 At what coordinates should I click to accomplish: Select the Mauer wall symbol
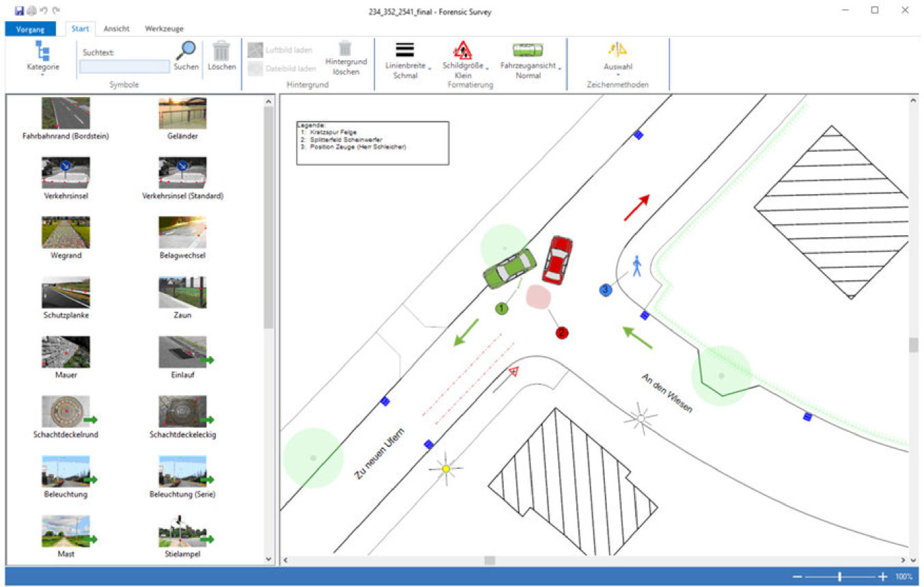click(66, 352)
